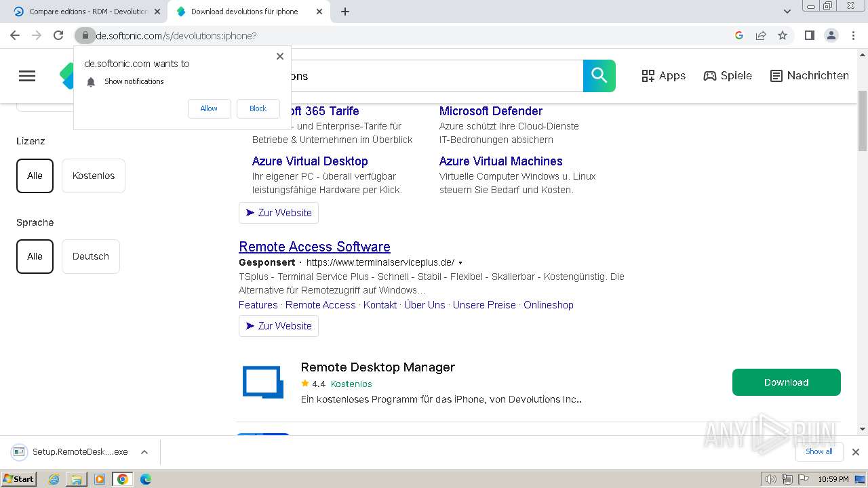The width and height of the screenshot is (868, 488).
Task: Click Show all downloads
Action: [x=819, y=452]
